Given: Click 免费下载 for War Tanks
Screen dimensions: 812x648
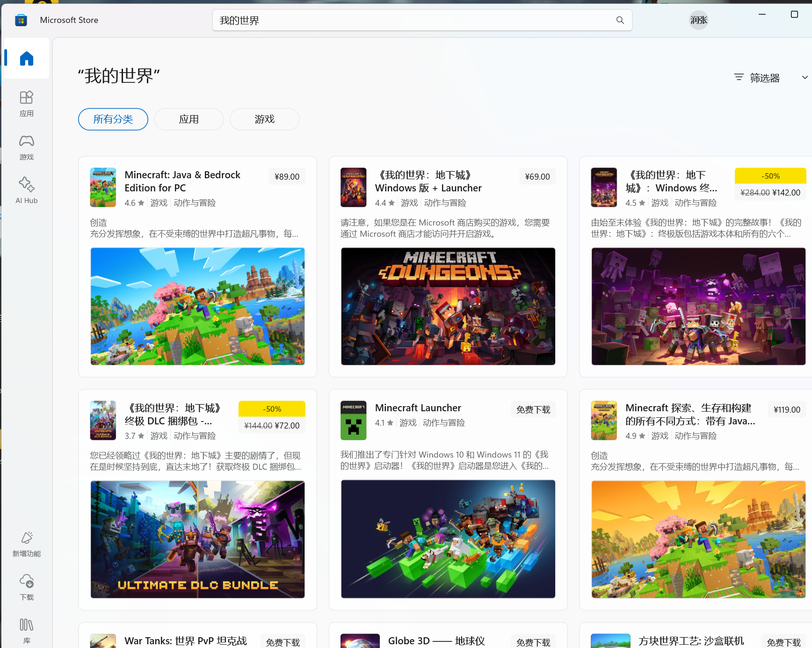Looking at the screenshot, I should coord(283,642).
